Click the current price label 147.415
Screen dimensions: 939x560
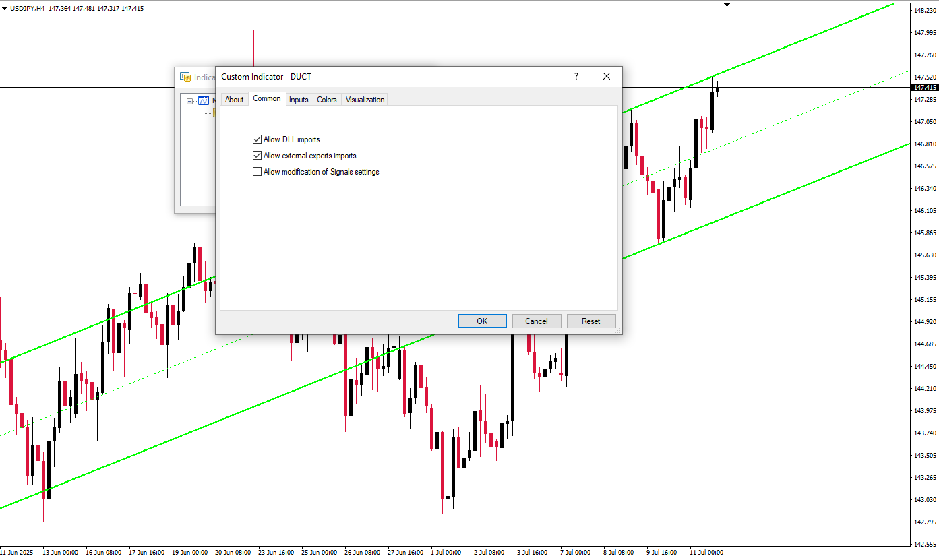click(924, 88)
